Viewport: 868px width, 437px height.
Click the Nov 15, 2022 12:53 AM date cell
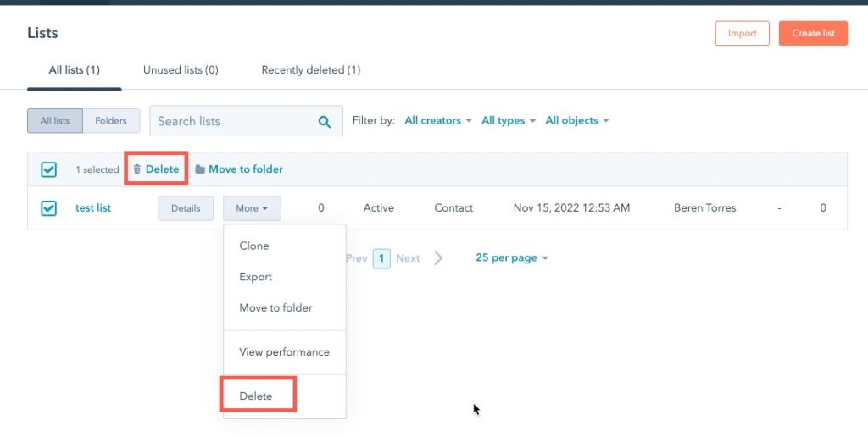point(571,208)
